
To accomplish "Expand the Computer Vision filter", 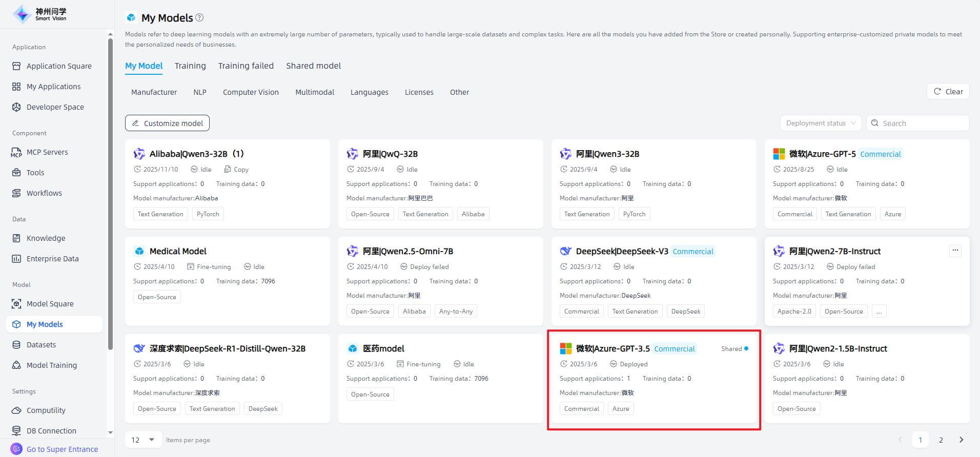I will 251,92.
